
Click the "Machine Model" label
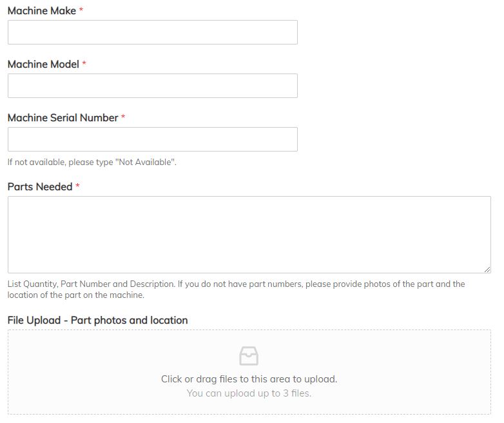point(43,64)
